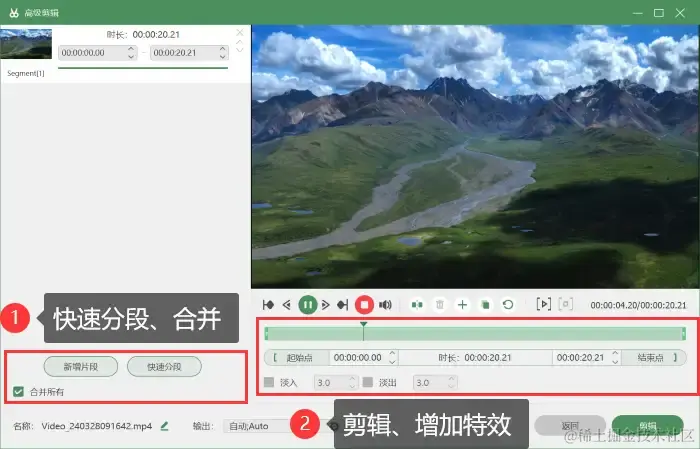Click the trash delete segment icon
The height and width of the screenshot is (449, 700).
pyautogui.click(x=440, y=305)
